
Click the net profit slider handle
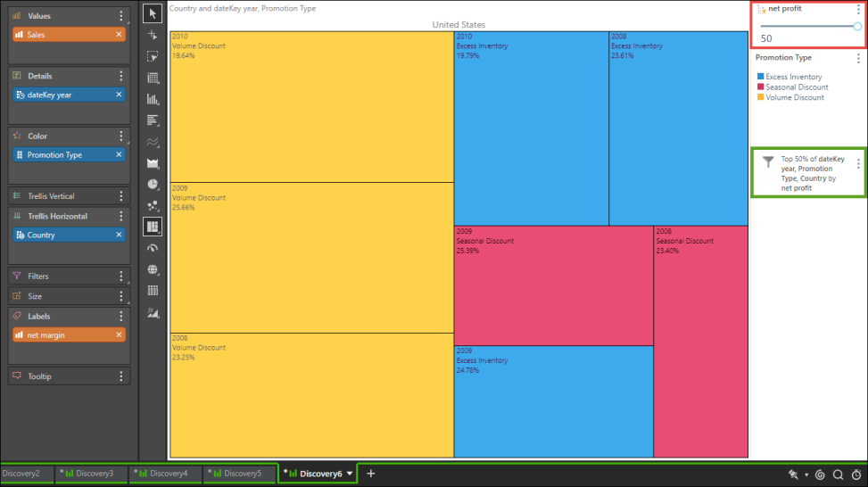tap(857, 27)
